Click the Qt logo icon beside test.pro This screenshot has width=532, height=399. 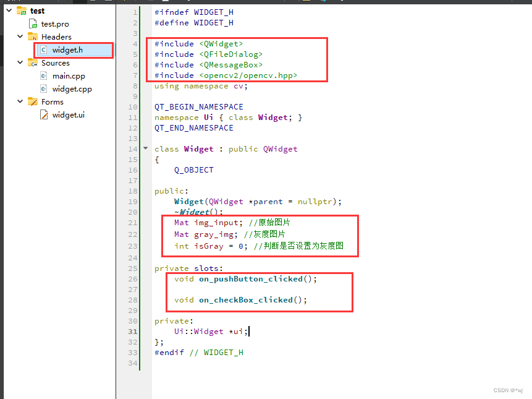click(33, 24)
